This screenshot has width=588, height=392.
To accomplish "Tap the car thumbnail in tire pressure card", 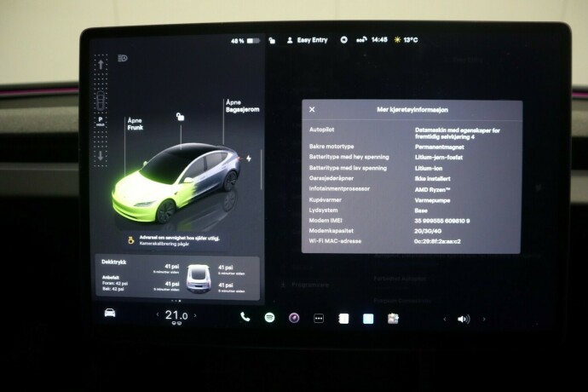I will point(199,279).
